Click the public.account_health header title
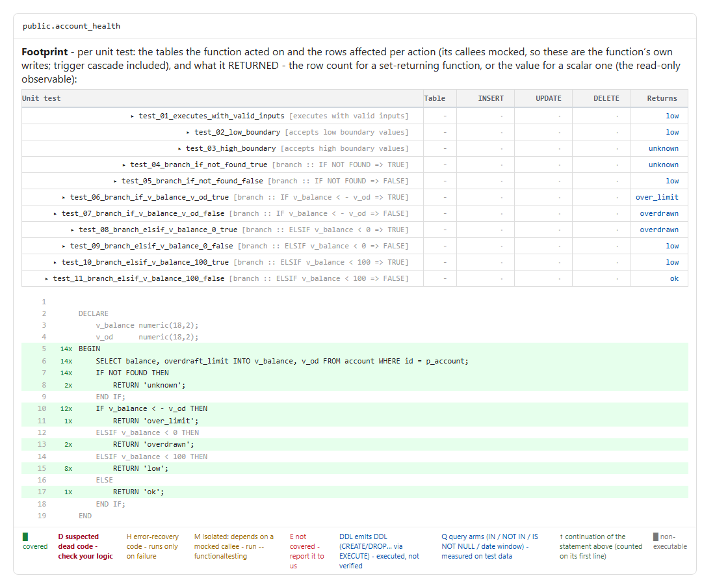 (71, 26)
